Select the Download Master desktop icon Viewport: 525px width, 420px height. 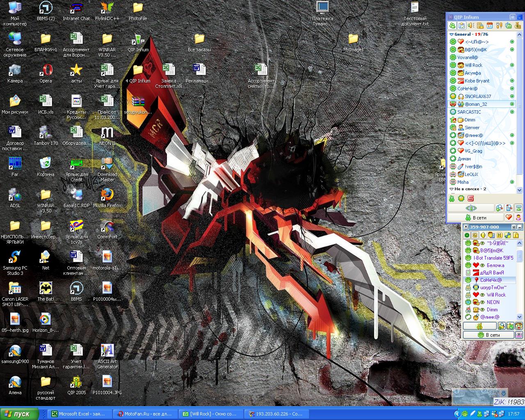pos(107,169)
